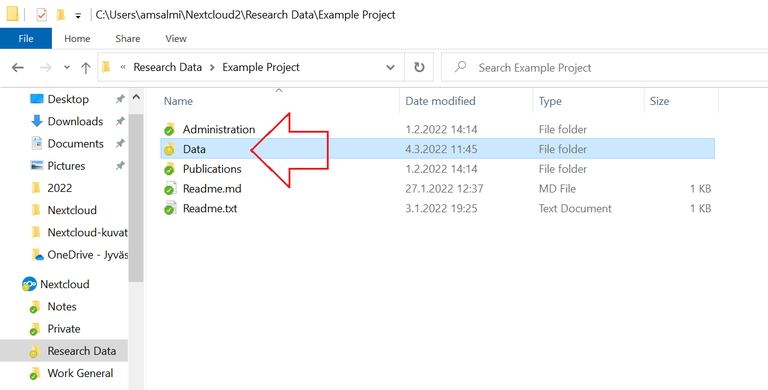This screenshot has width=768, height=390.
Task: Go up one folder level arrow
Action: click(x=86, y=68)
